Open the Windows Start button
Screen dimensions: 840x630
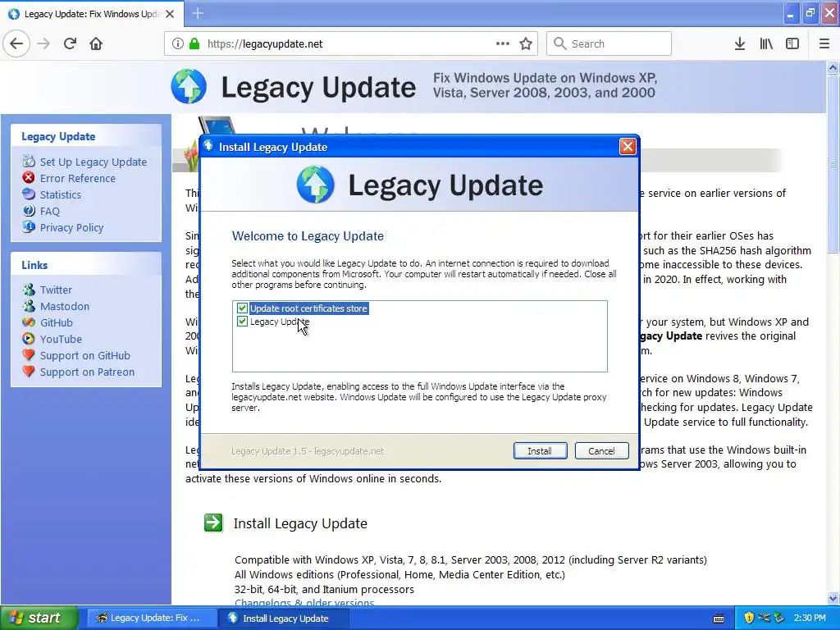39,619
